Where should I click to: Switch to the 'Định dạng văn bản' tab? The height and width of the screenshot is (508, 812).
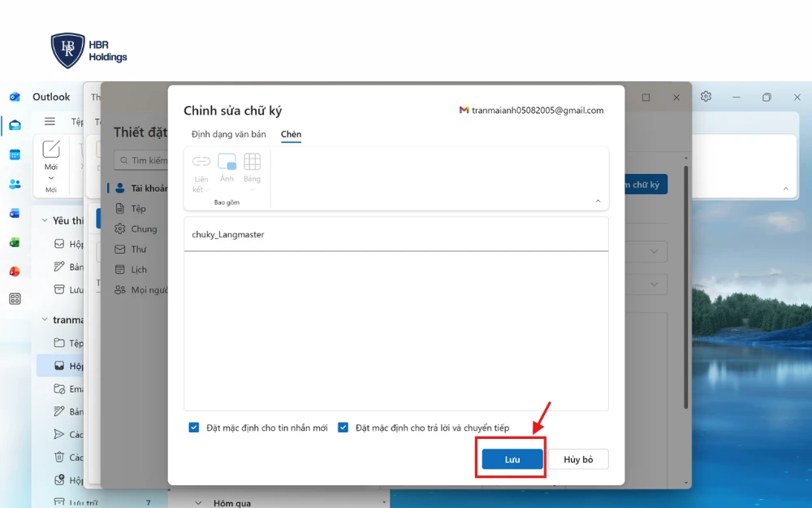[x=228, y=134]
